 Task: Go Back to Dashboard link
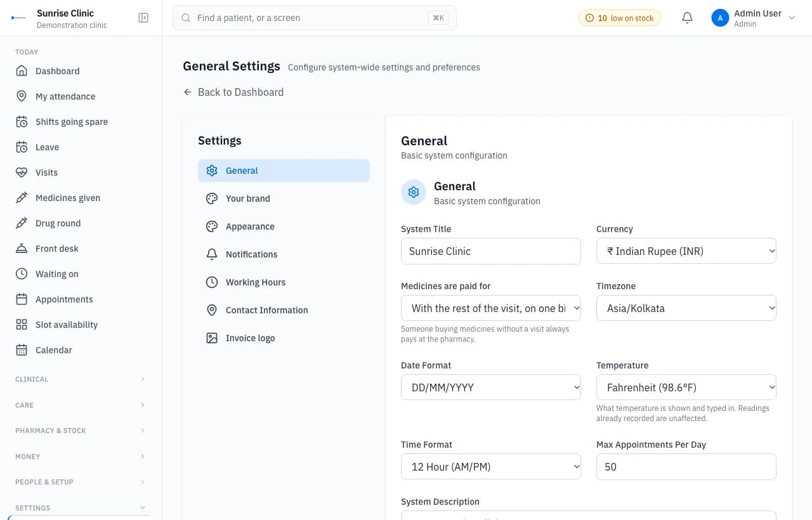233,92
